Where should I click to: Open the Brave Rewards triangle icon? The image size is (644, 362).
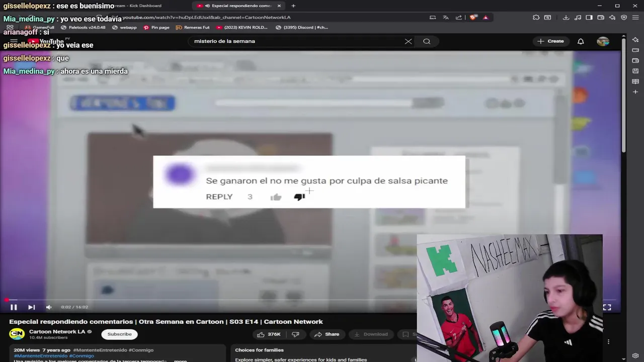(x=486, y=17)
